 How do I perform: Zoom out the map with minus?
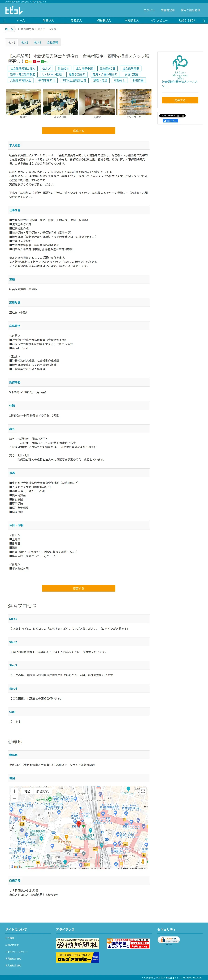coord(14,798)
